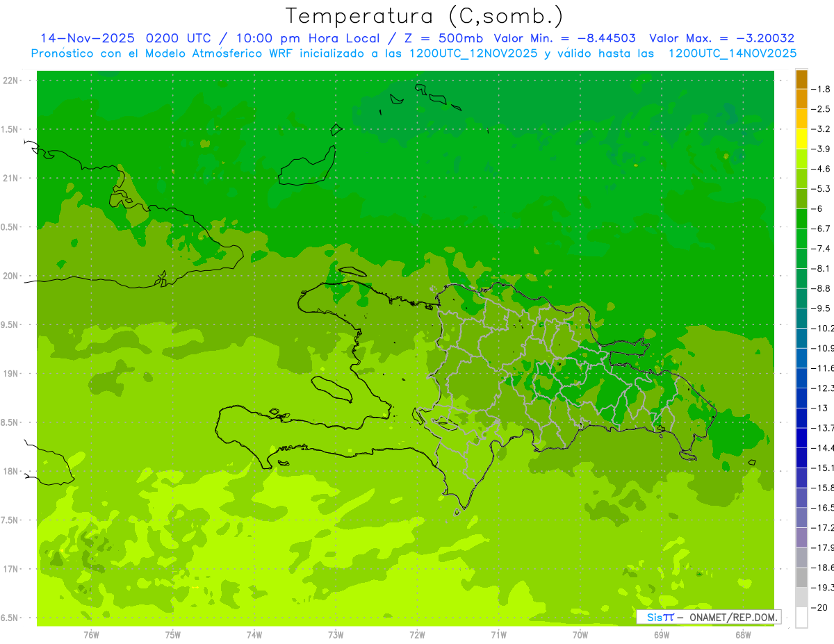Click the '76W' longitude label
This screenshot has height=644, width=834.
click(91, 635)
